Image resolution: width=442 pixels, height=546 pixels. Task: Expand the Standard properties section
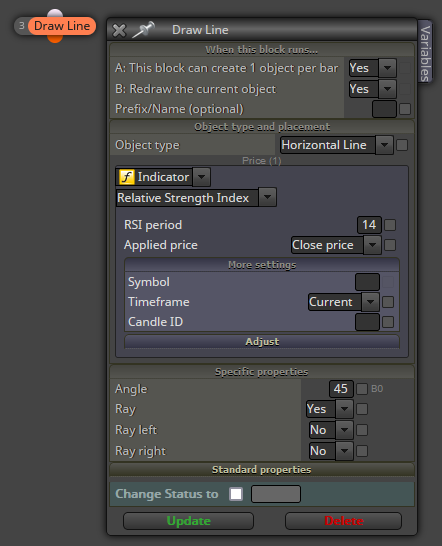(x=262, y=470)
